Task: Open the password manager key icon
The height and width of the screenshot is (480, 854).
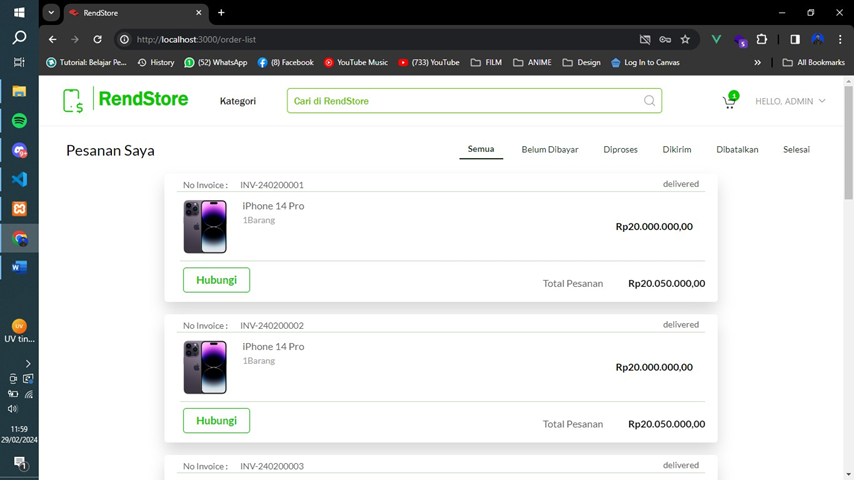Action: coord(665,39)
